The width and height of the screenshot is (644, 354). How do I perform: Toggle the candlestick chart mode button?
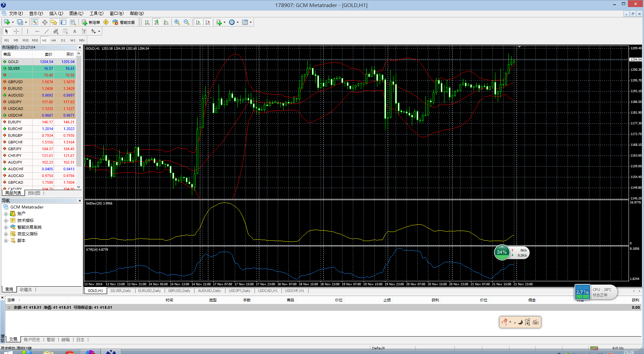pos(157,22)
